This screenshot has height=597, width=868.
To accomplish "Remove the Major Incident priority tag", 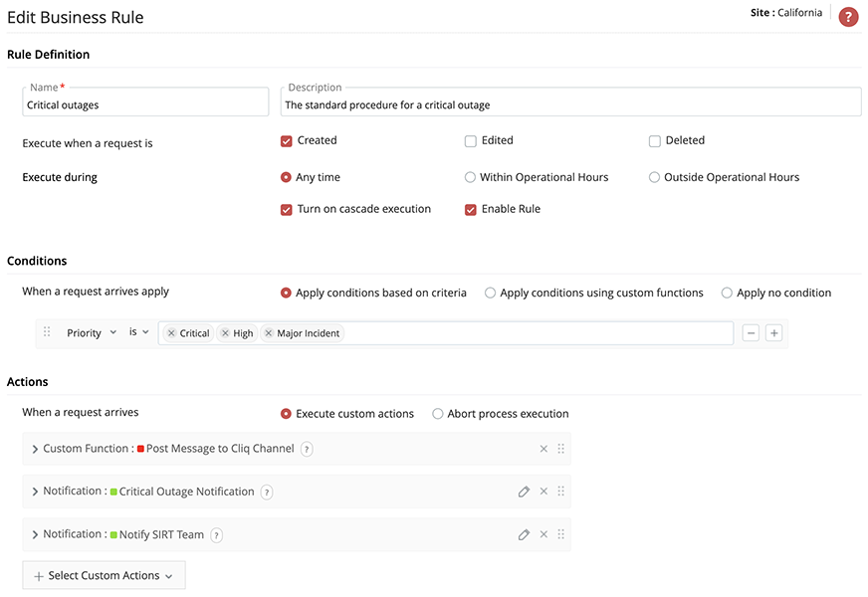I will 269,333.
